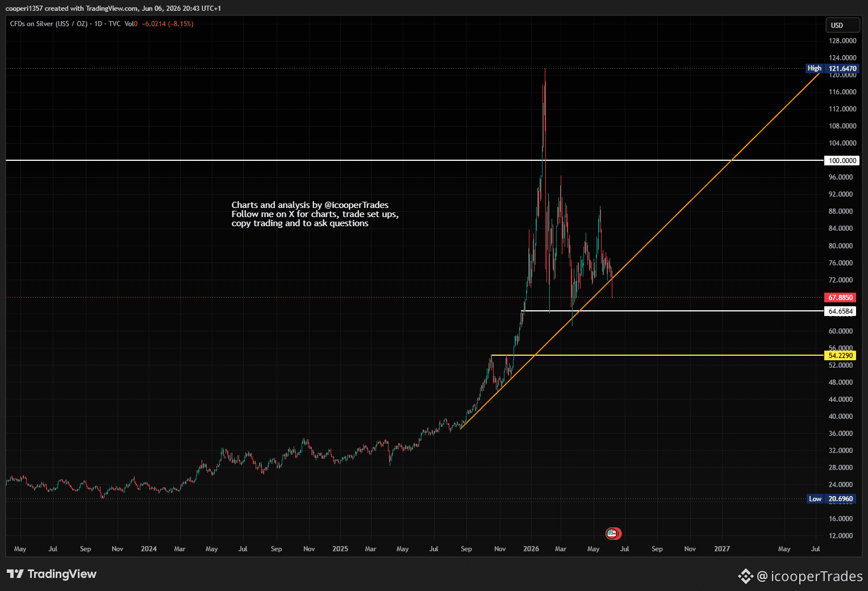Click the 84.0000 price axis tick

(x=841, y=228)
